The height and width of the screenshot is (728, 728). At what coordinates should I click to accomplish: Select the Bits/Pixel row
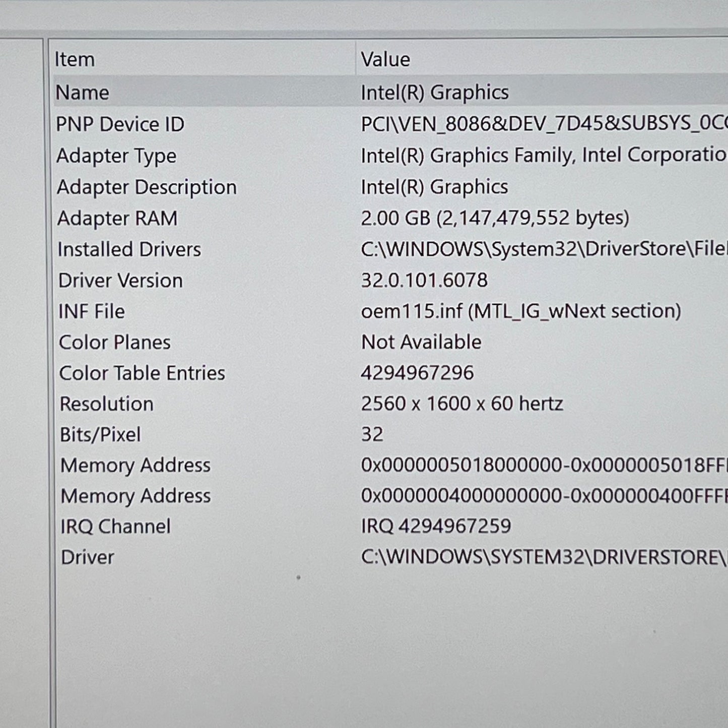point(100,435)
